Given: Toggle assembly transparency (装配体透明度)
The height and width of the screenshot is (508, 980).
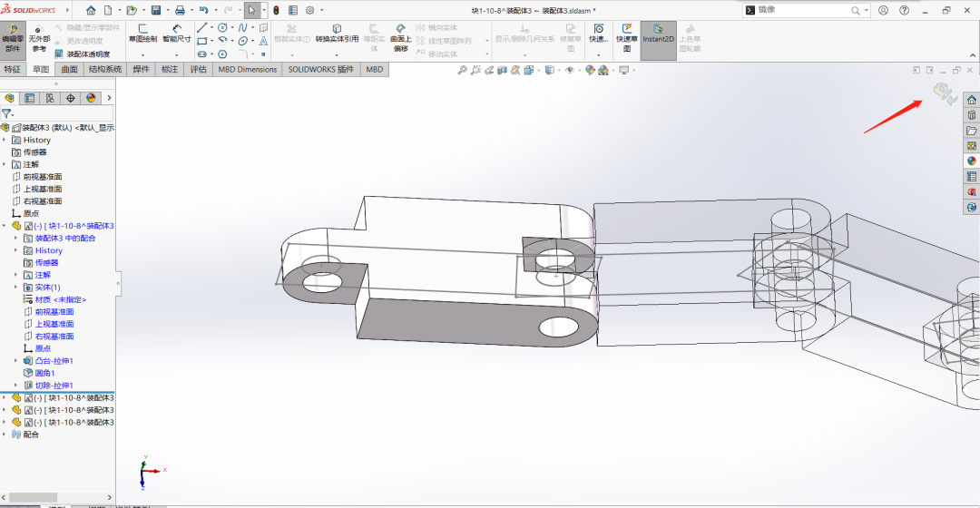Looking at the screenshot, I should [x=82, y=54].
